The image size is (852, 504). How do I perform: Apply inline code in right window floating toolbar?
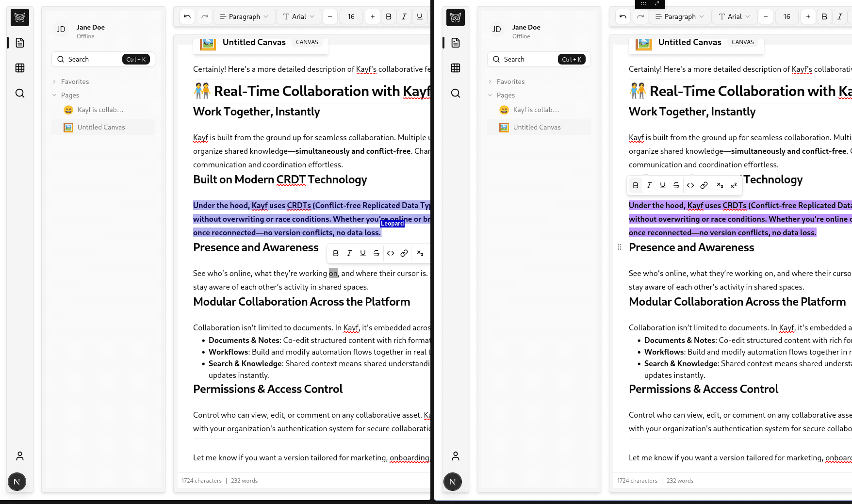[x=690, y=185]
